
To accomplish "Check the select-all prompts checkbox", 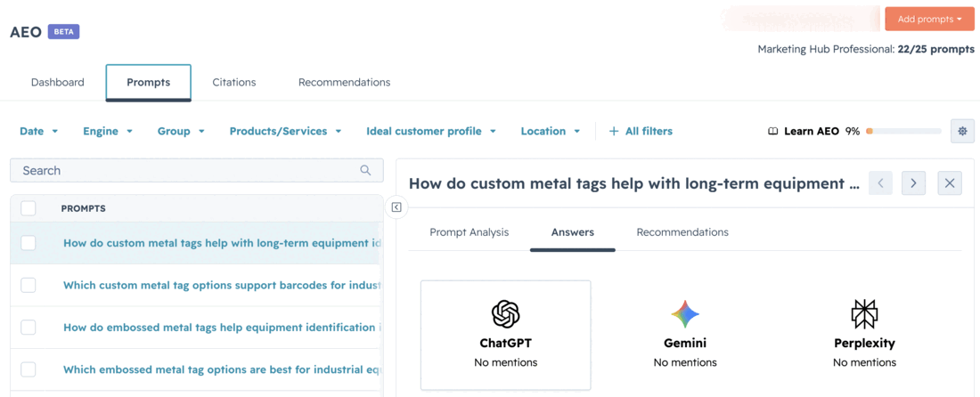I will (29, 208).
